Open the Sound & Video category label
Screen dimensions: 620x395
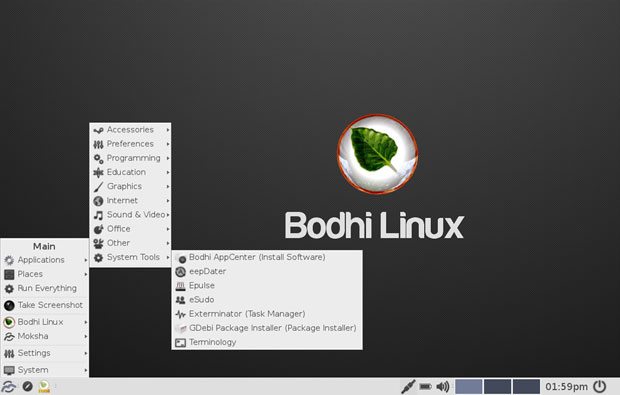(136, 215)
